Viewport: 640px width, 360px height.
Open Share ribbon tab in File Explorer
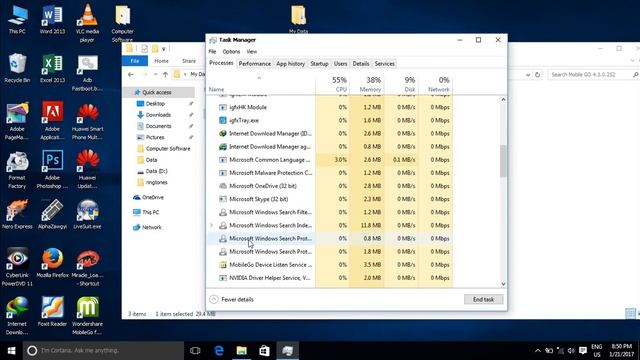189,61
